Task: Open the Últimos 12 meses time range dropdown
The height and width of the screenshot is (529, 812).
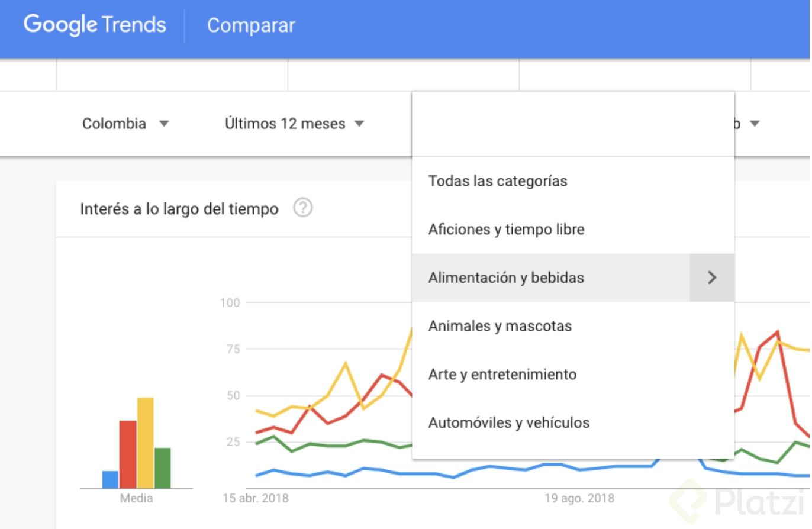Action: (294, 124)
